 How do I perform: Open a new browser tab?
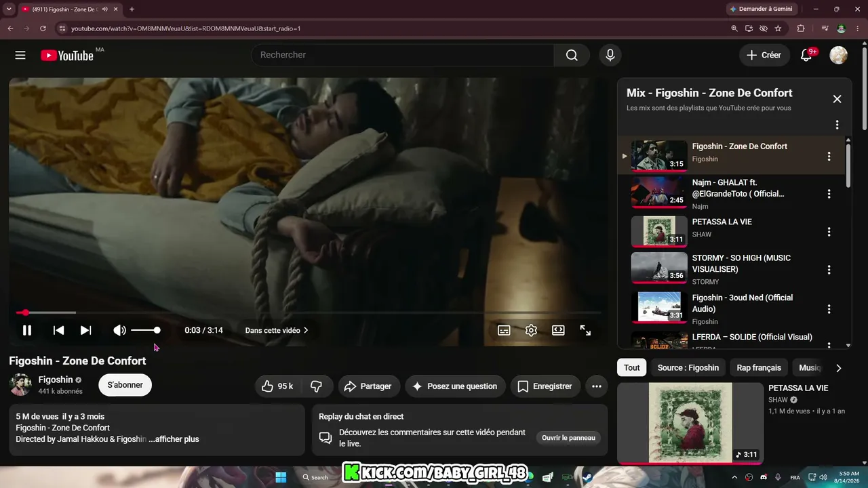point(132,9)
